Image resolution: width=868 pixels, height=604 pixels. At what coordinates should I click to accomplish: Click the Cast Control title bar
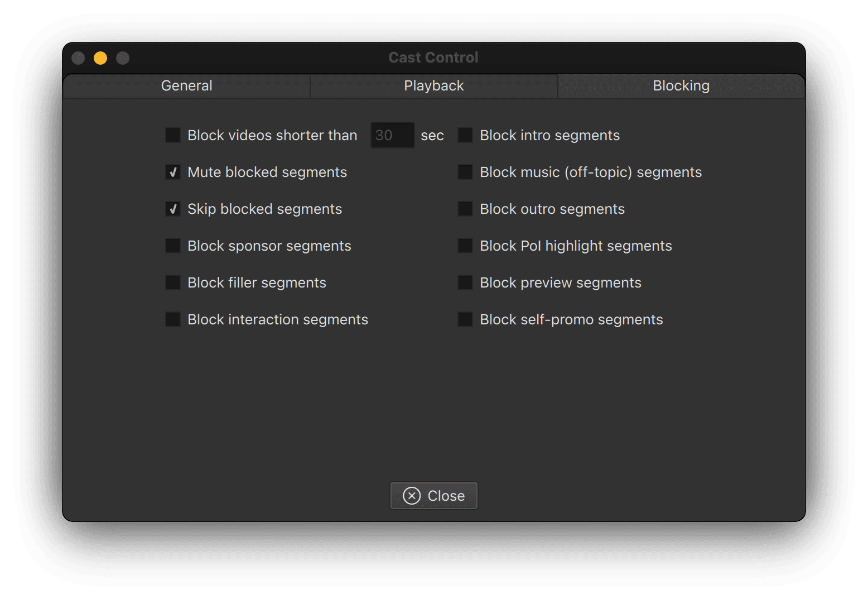coord(433,57)
